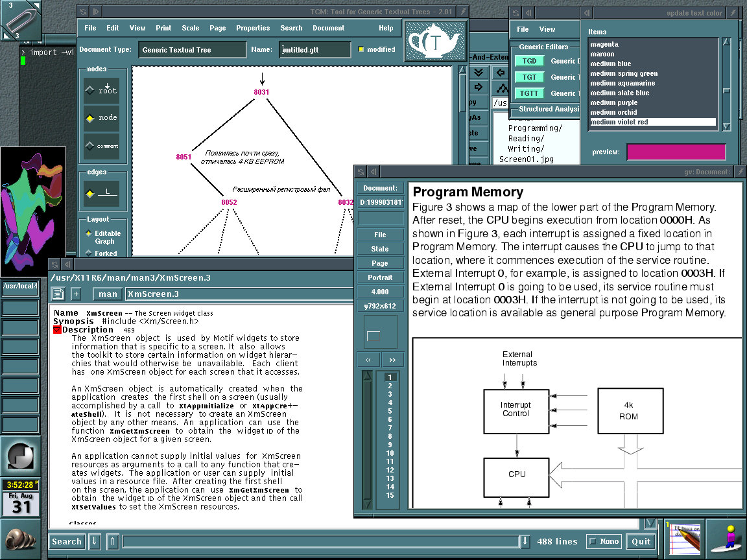This screenshot has height=560, width=747.
Task: Click the teapot logo in the TCM window
Action: coord(435,41)
